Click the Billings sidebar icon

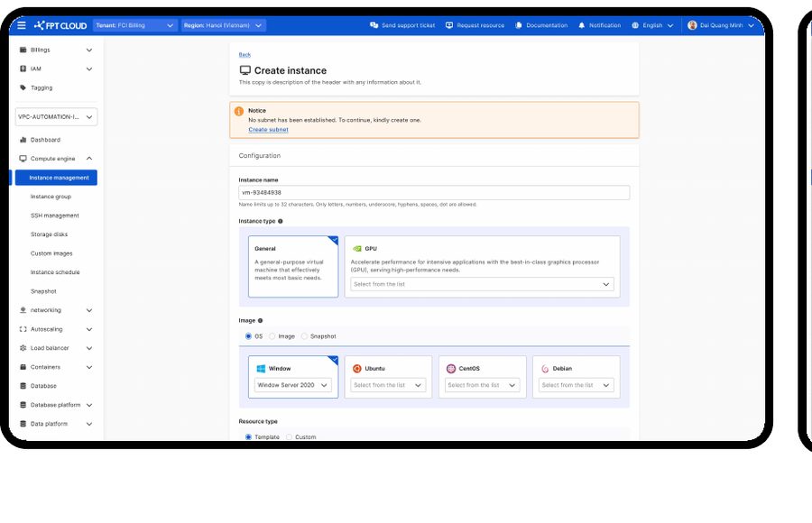(23, 50)
